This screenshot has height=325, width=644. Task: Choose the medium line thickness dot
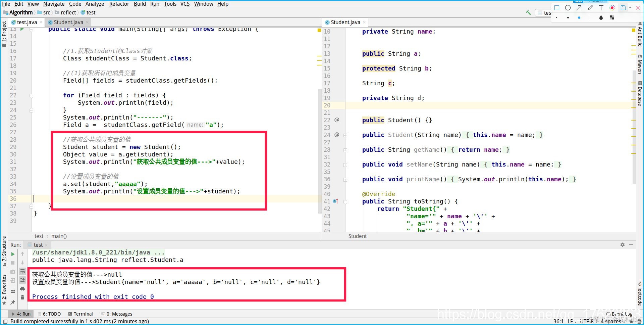pos(568,17)
